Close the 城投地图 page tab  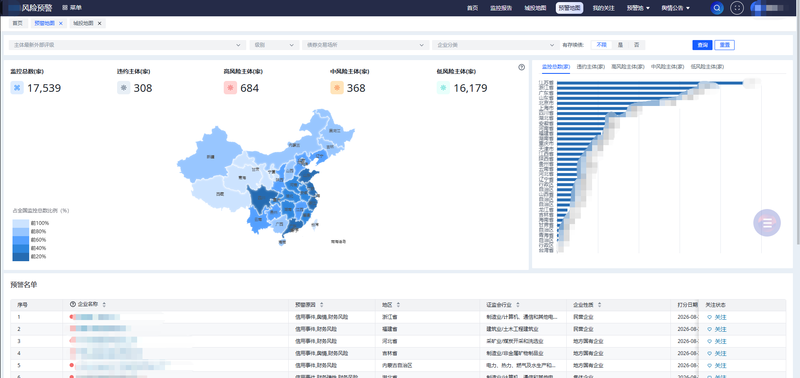99,23
